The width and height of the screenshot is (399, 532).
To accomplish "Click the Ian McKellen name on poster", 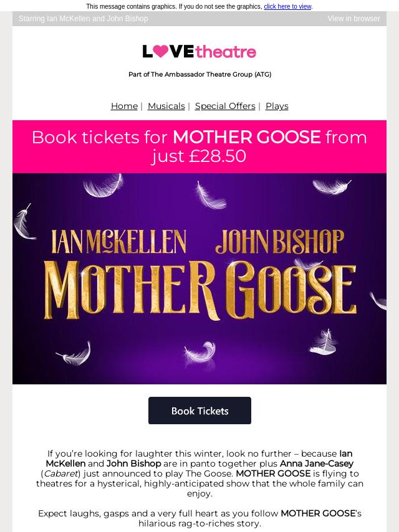I will (x=118, y=242).
